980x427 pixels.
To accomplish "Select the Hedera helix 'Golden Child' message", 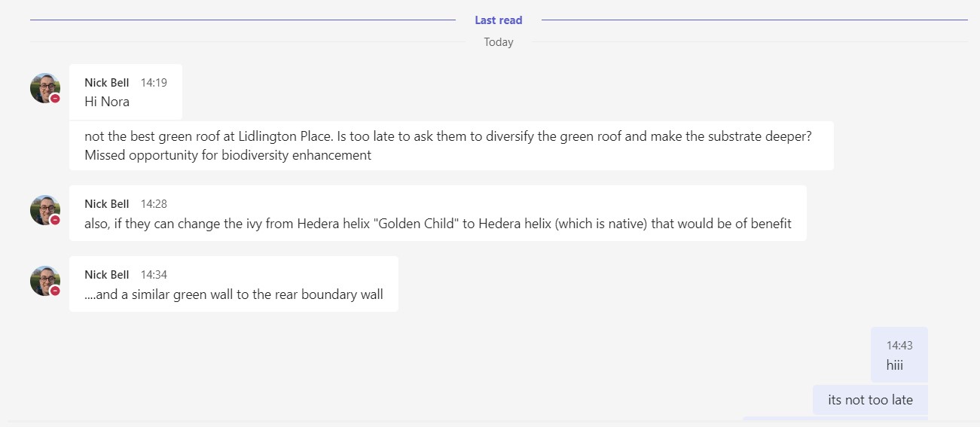I will click(x=438, y=213).
